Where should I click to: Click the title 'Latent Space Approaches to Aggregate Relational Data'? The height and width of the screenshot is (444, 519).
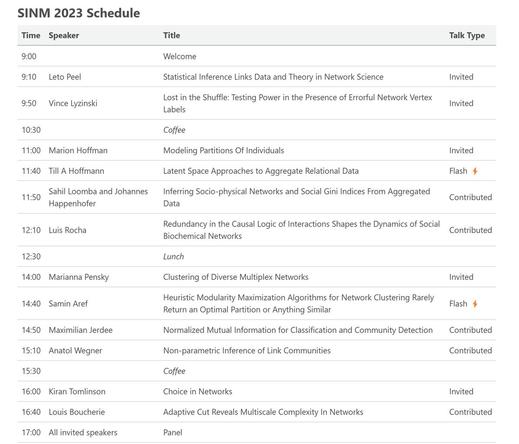click(261, 171)
